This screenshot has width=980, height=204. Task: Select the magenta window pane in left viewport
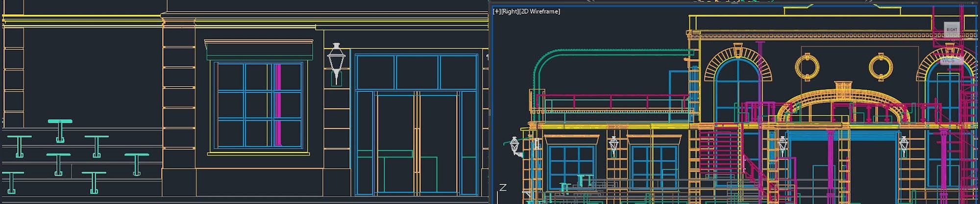tap(278, 105)
